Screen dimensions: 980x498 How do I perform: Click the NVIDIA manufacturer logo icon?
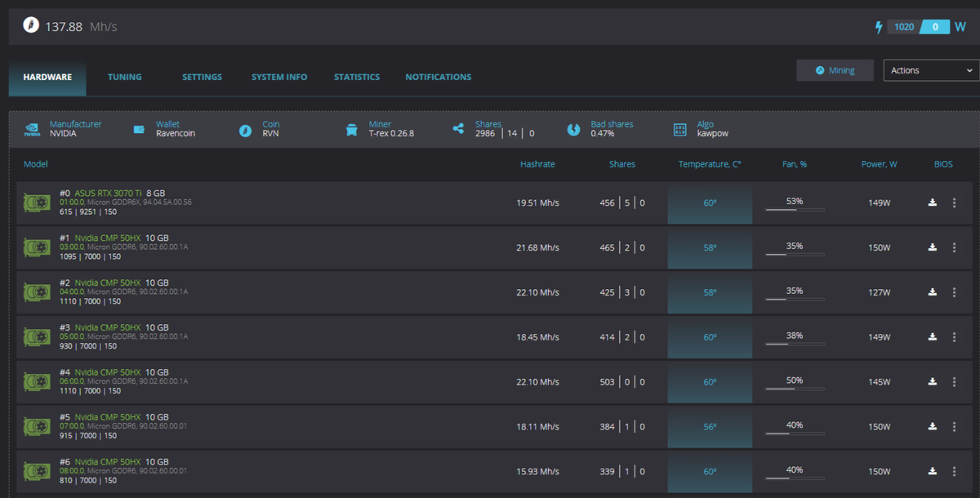[30, 129]
